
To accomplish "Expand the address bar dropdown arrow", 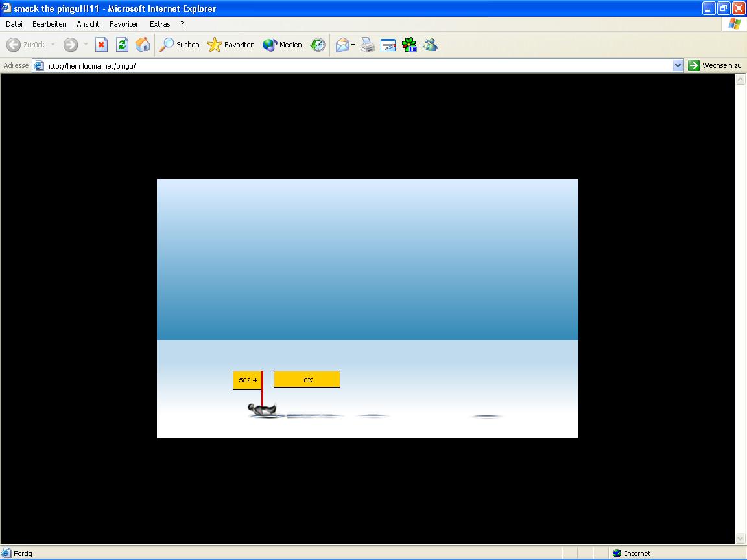I will point(678,65).
